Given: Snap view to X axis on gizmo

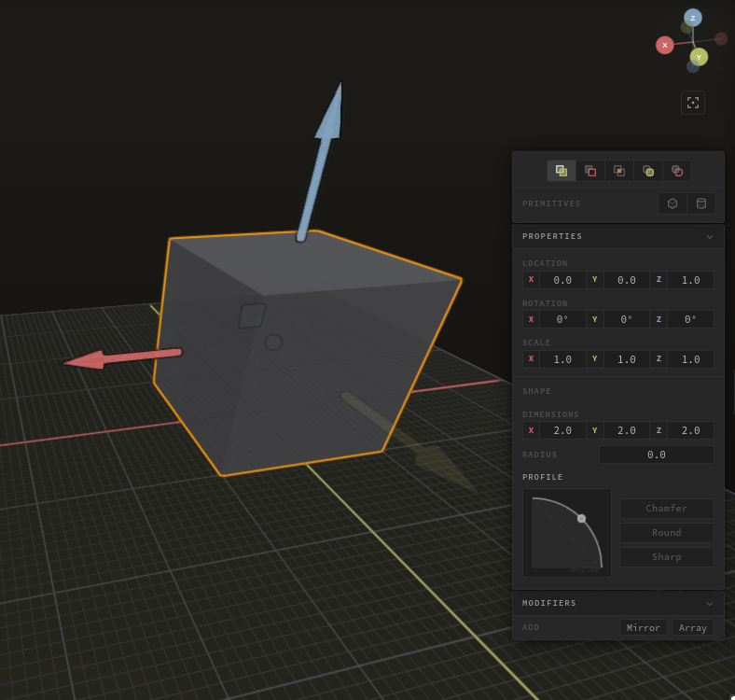Looking at the screenshot, I should pos(665,45).
